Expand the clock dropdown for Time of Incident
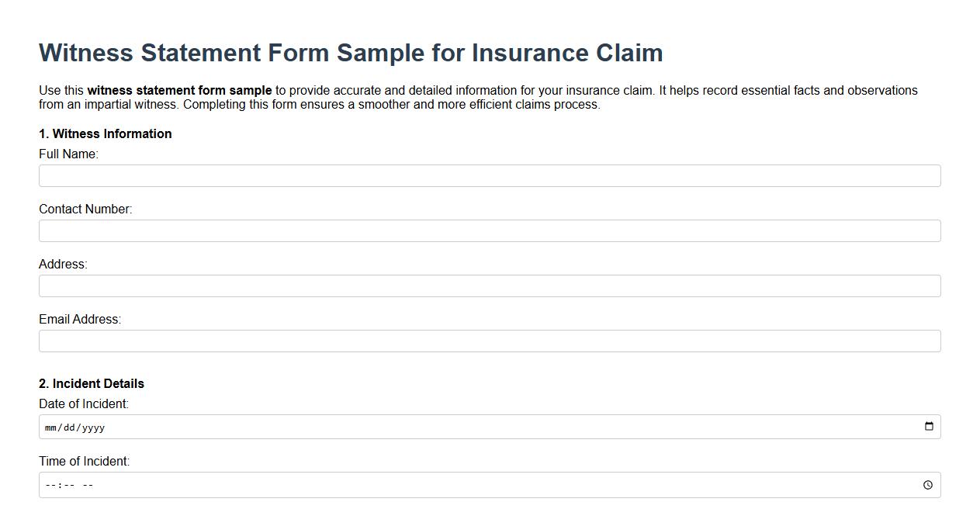 tap(928, 484)
